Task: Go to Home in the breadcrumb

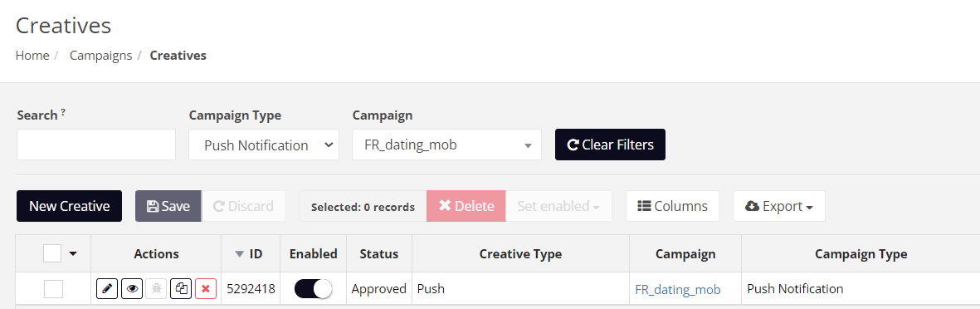Action: tap(32, 55)
